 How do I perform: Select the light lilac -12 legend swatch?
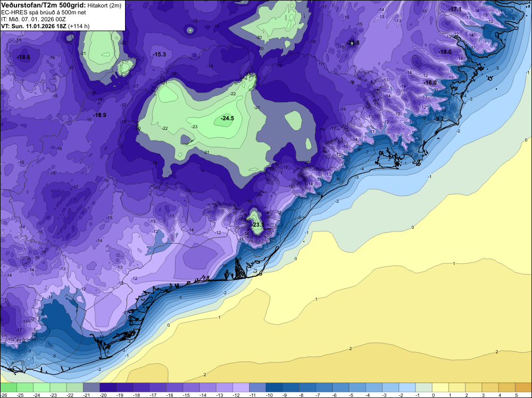[x=241, y=387]
